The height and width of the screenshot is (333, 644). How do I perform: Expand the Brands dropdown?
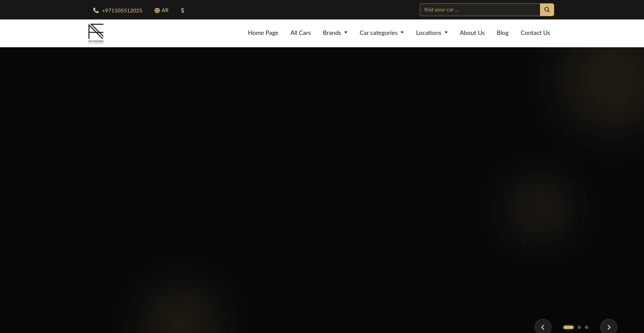click(x=335, y=33)
